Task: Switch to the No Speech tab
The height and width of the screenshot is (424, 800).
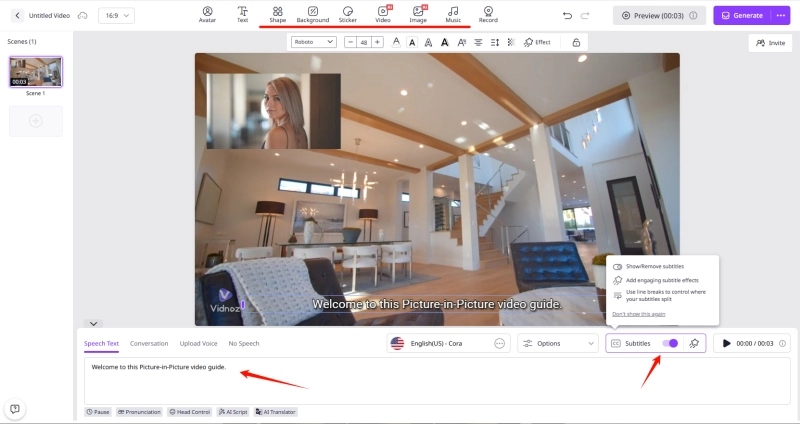Action: [244, 343]
